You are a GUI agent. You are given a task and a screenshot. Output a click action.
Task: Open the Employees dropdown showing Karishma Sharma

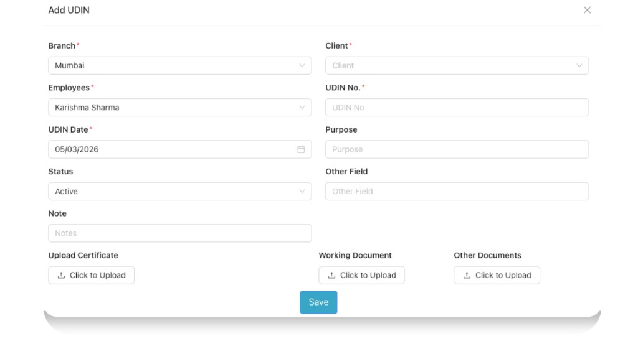(x=179, y=107)
